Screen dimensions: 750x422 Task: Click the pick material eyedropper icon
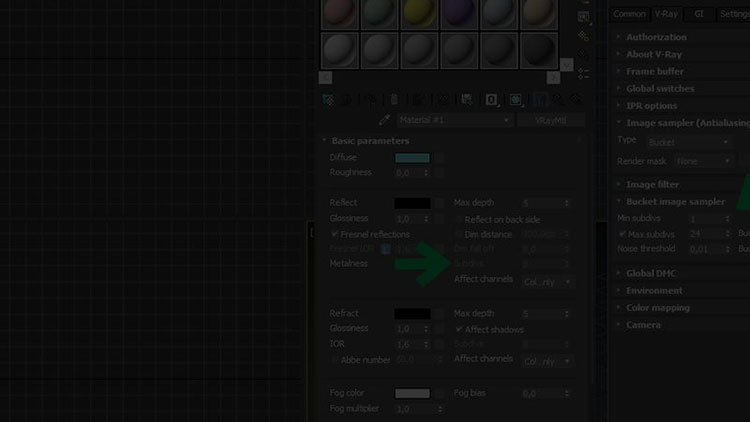[x=383, y=120]
